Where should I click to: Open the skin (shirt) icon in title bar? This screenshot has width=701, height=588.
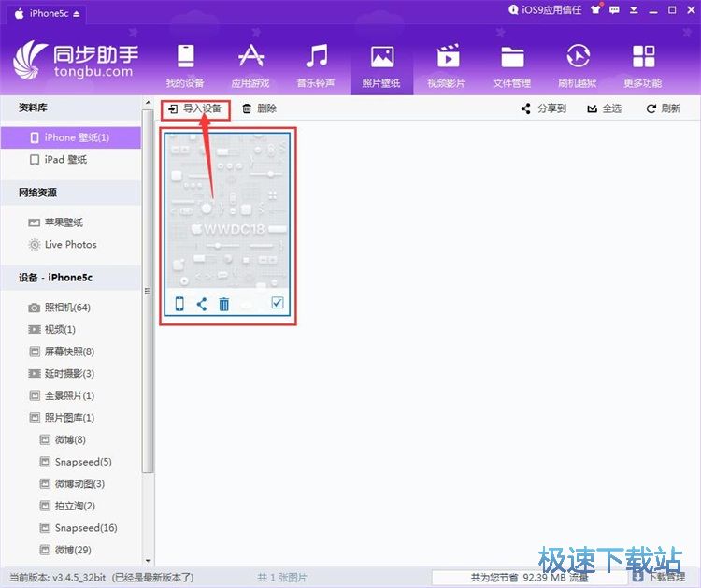coord(596,9)
